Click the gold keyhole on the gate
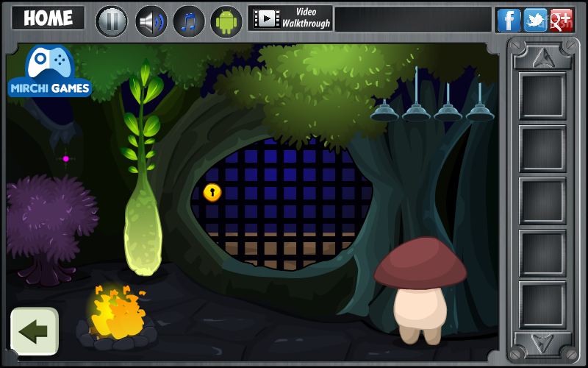588x368 pixels. 212,192
